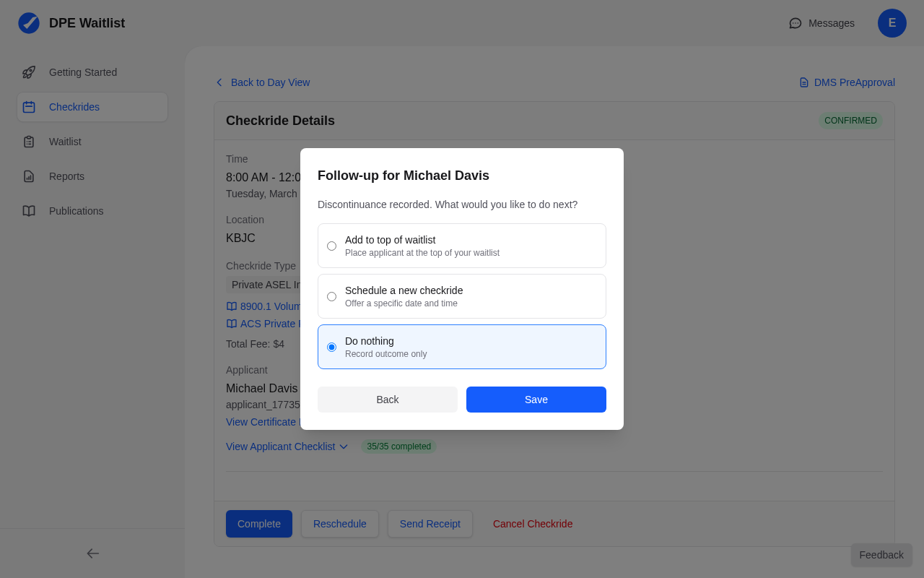Click the DPE Waitlist checkmark logo
Image resolution: width=924 pixels, height=578 pixels.
(x=29, y=23)
